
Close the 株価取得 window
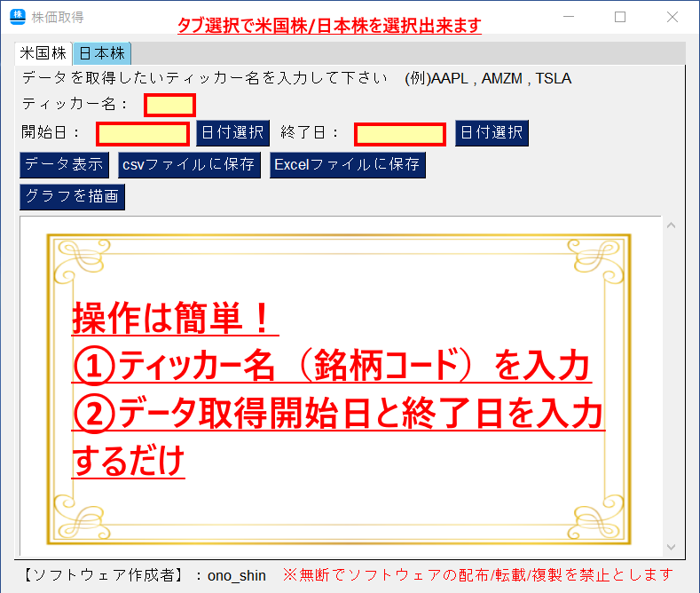[x=672, y=17]
